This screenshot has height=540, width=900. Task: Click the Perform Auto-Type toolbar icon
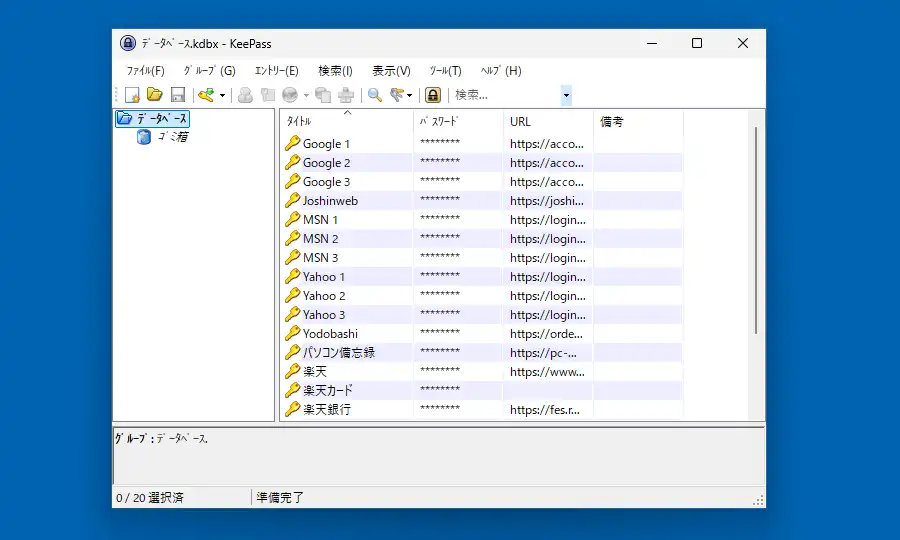(x=346, y=95)
